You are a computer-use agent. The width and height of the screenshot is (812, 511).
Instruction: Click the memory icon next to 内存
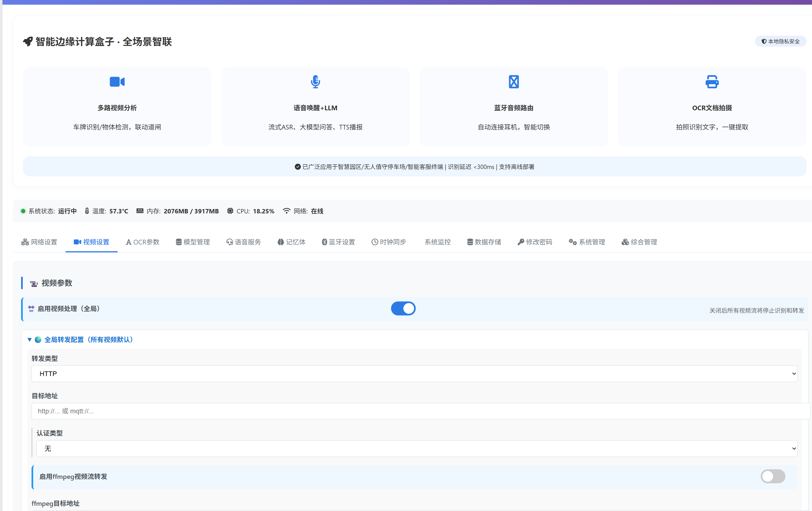tap(140, 211)
